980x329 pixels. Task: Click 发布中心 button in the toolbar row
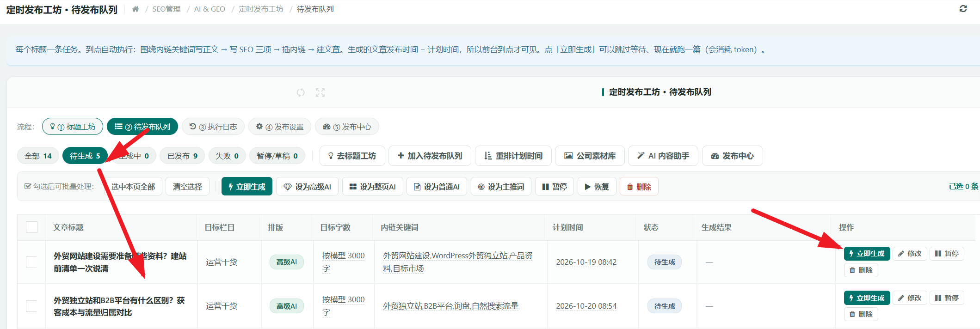coord(733,156)
